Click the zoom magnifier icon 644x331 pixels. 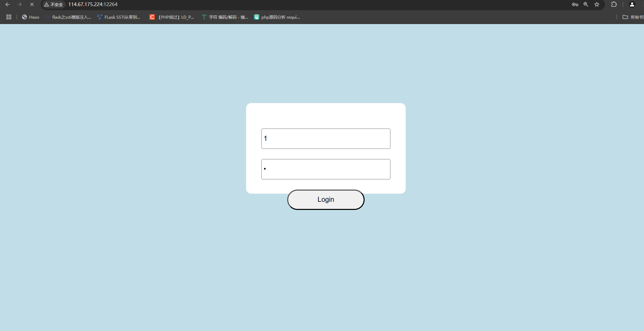[x=586, y=4]
